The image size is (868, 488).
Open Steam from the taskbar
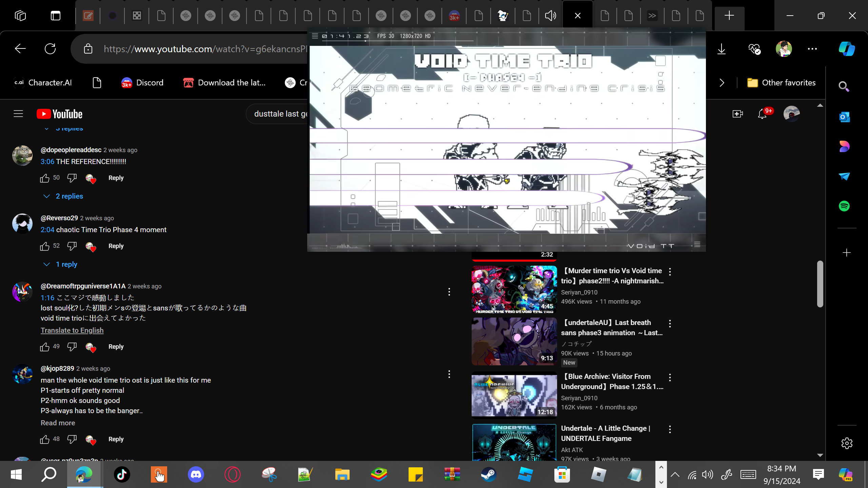tap(489, 474)
